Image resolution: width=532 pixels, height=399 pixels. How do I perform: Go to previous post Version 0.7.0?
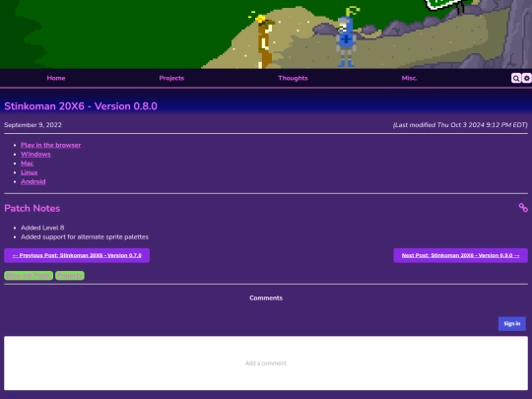point(77,255)
